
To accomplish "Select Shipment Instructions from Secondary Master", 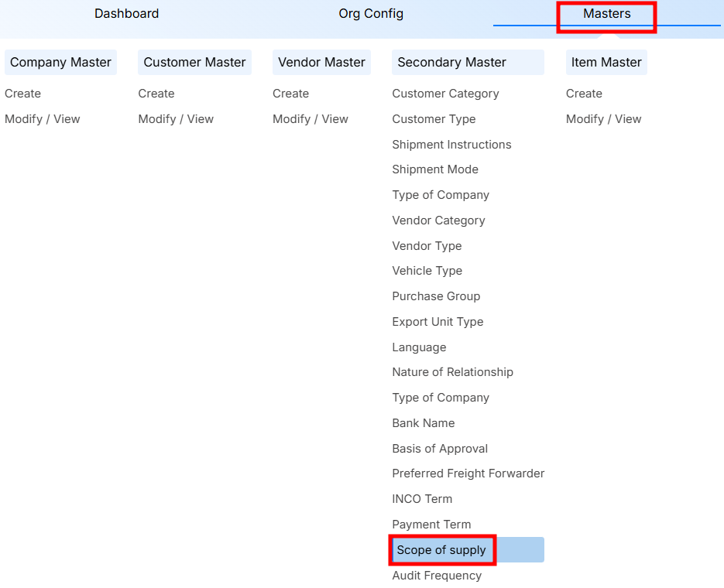I will (x=451, y=145).
